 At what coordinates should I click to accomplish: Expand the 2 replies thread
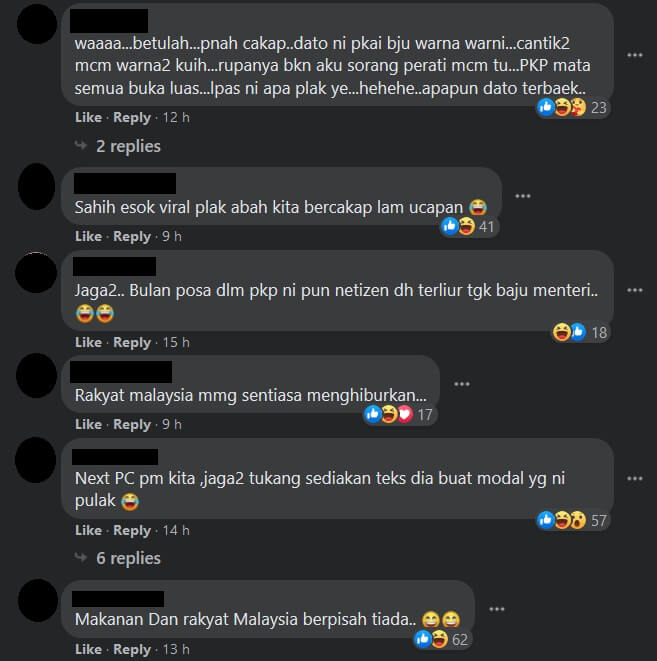[x=128, y=146]
